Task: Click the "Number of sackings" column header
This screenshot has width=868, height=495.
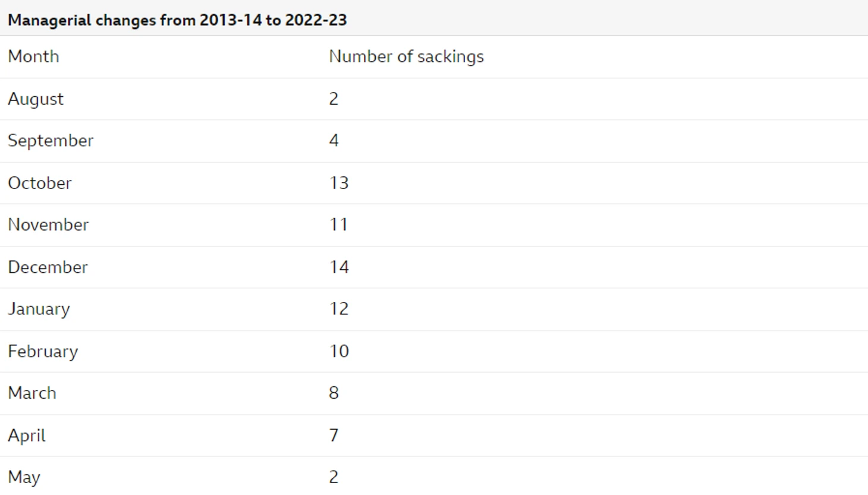Action: tap(406, 57)
